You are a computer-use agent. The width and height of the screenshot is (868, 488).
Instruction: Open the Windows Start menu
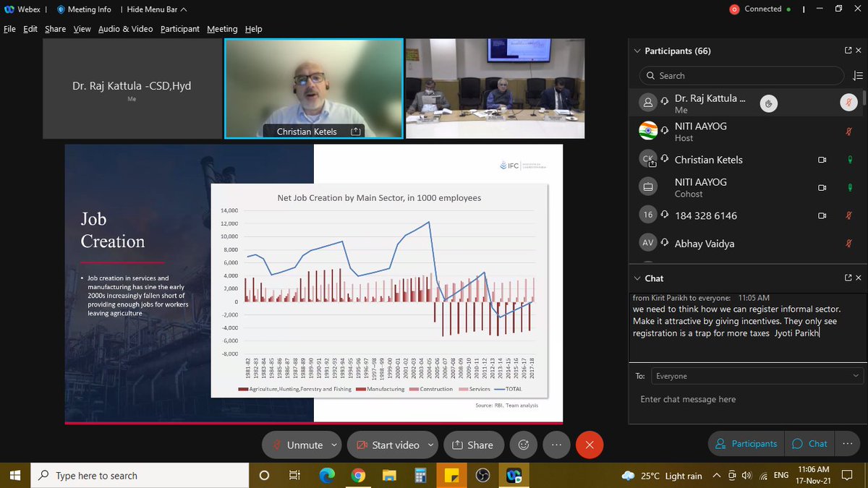click(x=16, y=475)
